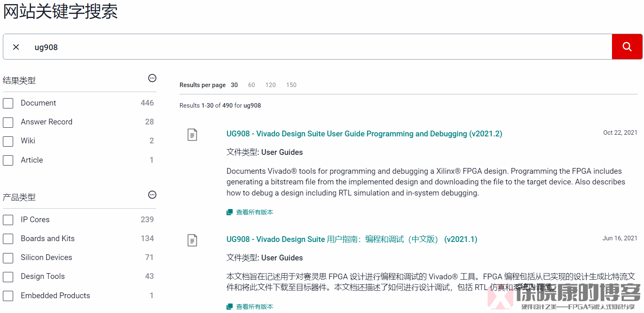Tick the Silicon Devices checkbox
Image resolution: width=644 pixels, height=313 pixels.
8,258
